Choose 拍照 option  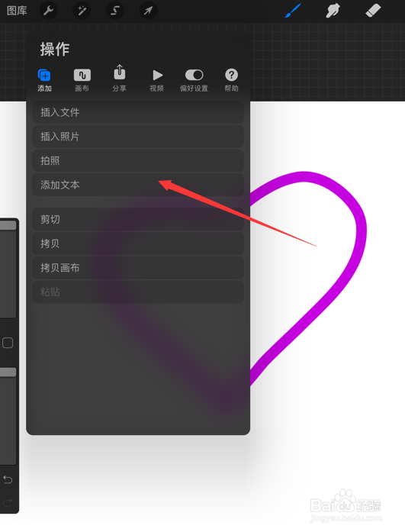(138, 160)
